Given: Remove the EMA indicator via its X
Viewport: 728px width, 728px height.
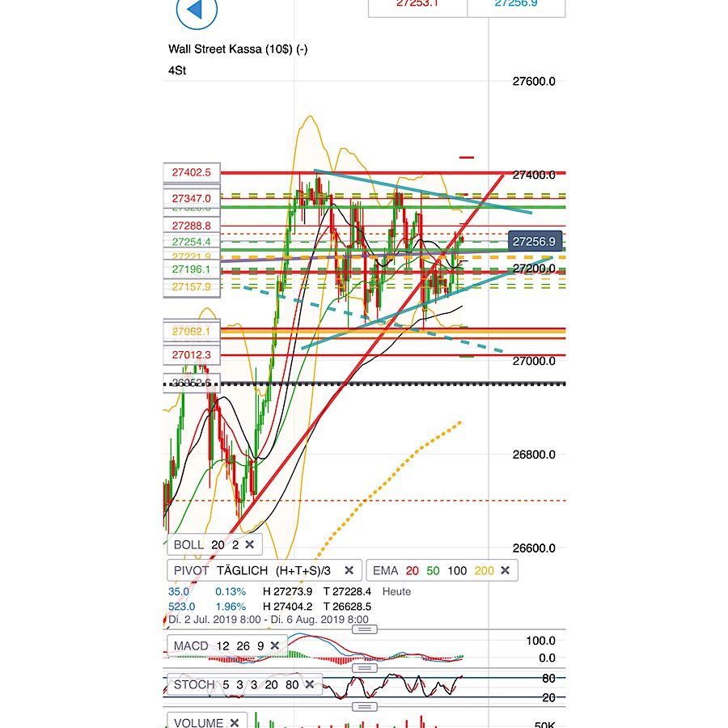Looking at the screenshot, I should pos(505,570).
